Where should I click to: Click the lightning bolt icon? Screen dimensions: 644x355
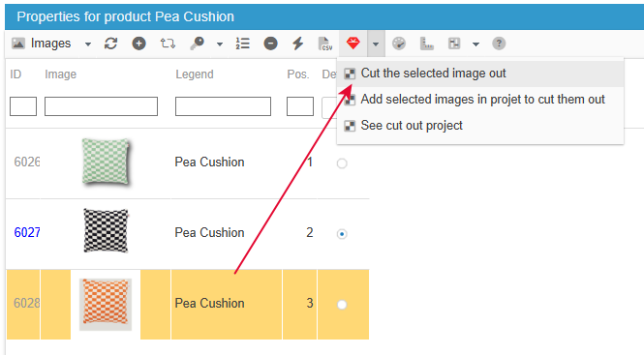297,44
